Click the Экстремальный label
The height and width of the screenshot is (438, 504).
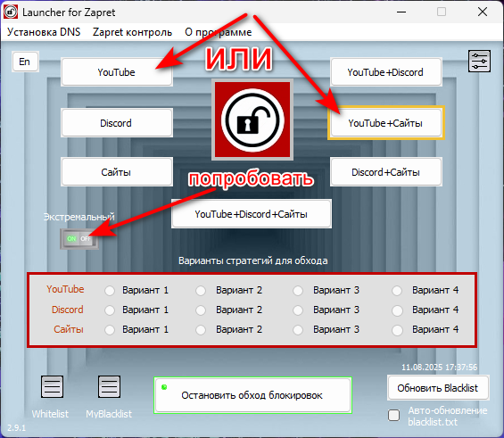tap(78, 217)
